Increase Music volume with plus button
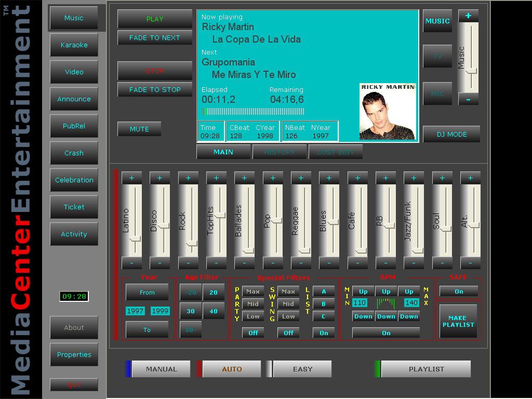 coord(468,16)
